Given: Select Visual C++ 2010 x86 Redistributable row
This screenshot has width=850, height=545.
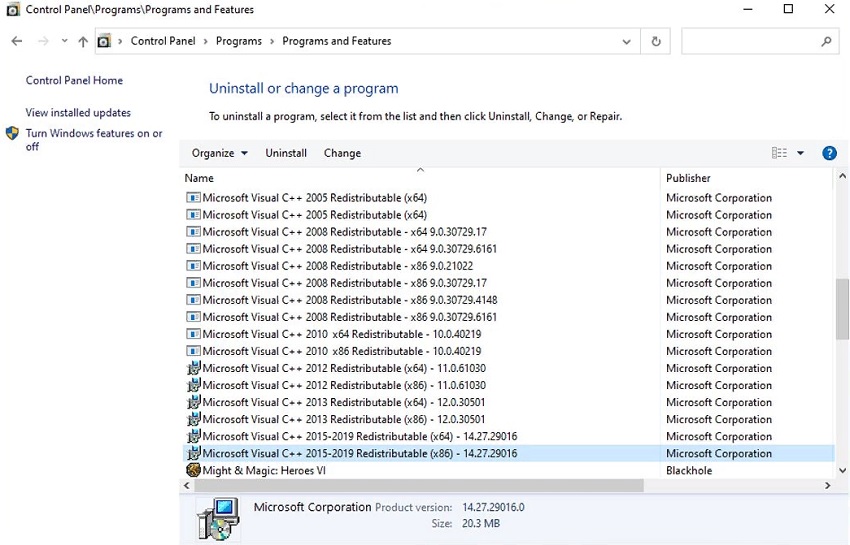Looking at the screenshot, I should pos(508,351).
